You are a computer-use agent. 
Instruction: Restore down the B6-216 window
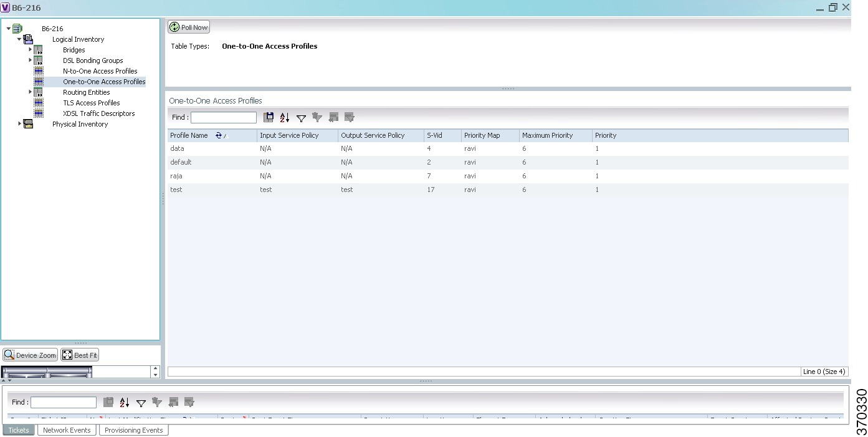833,7
